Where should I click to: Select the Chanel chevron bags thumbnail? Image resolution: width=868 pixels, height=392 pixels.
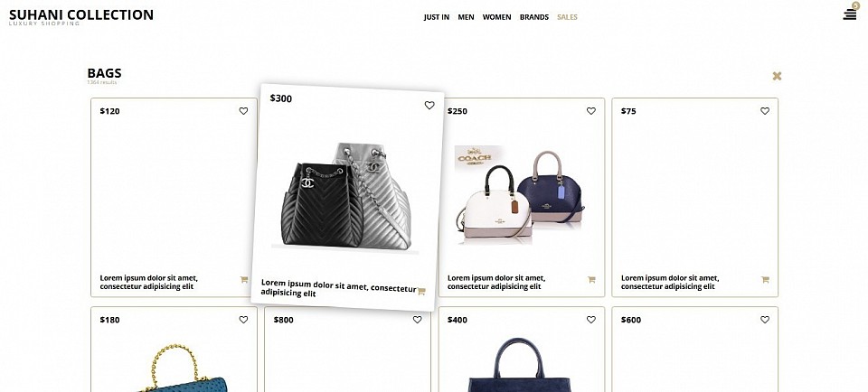(346, 195)
